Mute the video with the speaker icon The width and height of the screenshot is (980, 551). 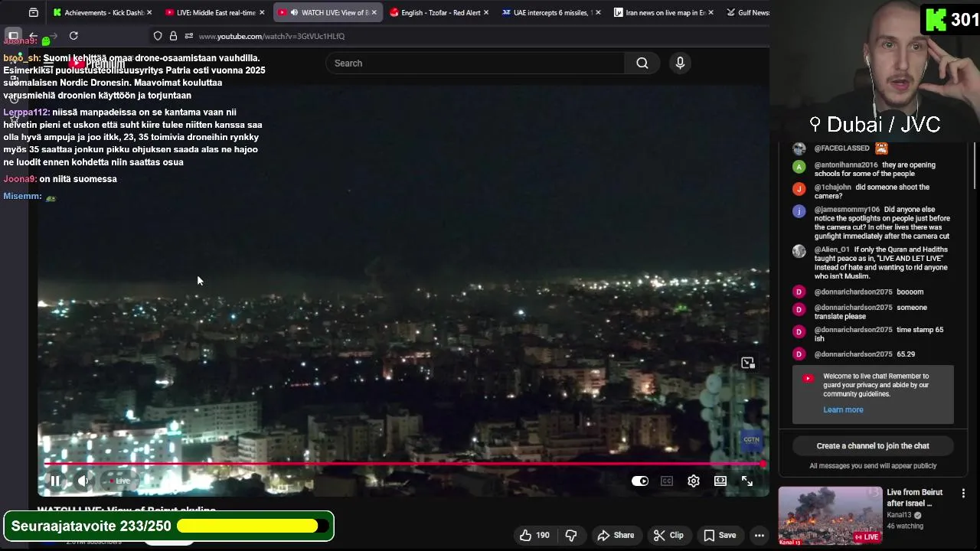click(x=83, y=481)
